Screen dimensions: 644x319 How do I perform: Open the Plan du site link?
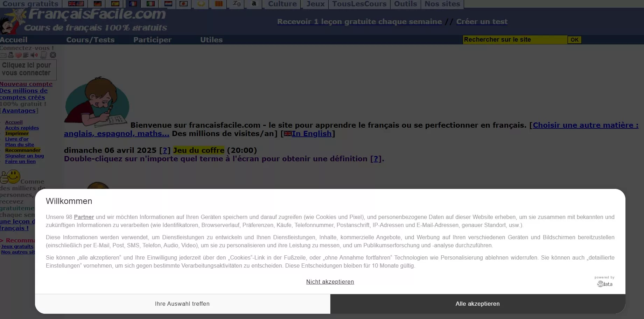point(20,144)
